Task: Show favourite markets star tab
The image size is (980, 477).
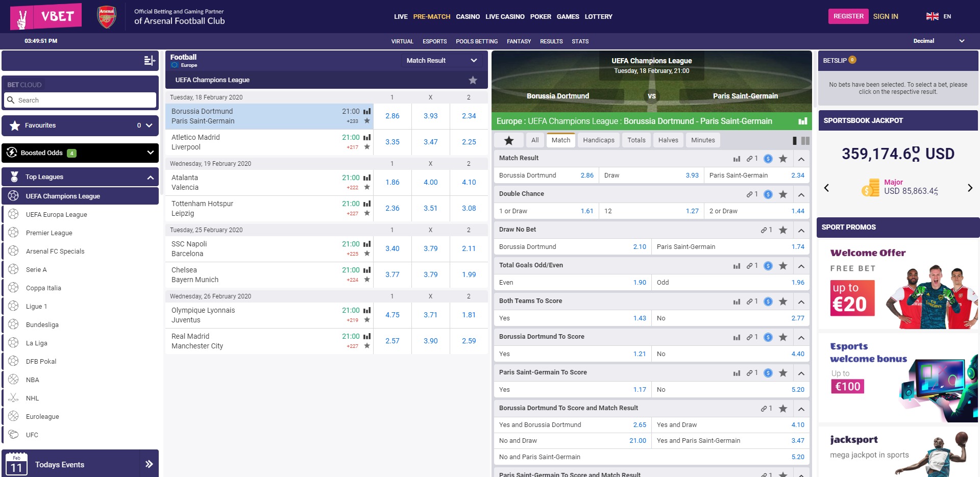Action: click(509, 140)
